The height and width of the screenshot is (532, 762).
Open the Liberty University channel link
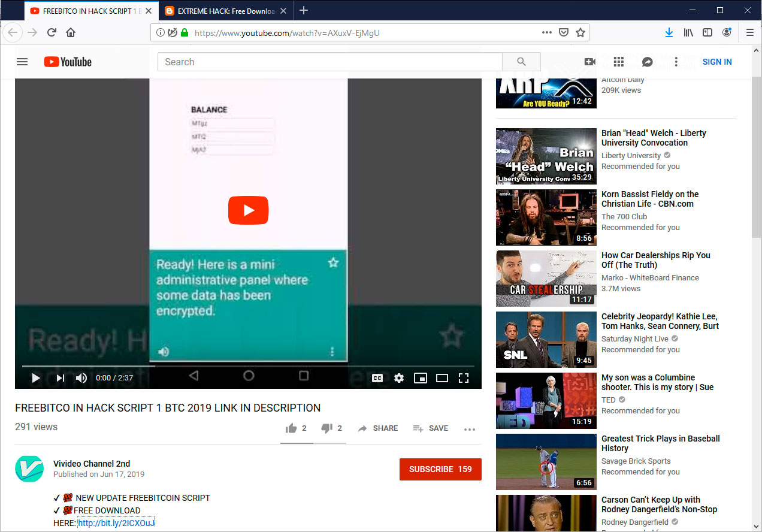pos(631,156)
